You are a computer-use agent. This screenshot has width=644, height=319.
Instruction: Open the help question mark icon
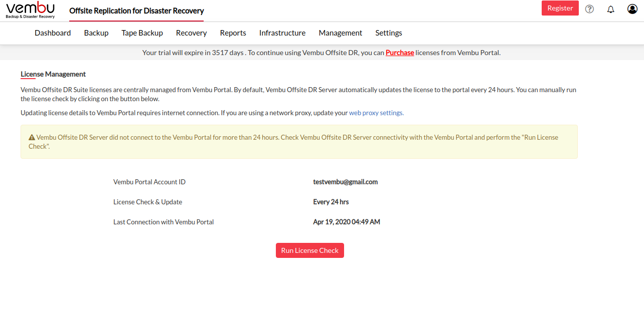[590, 9]
